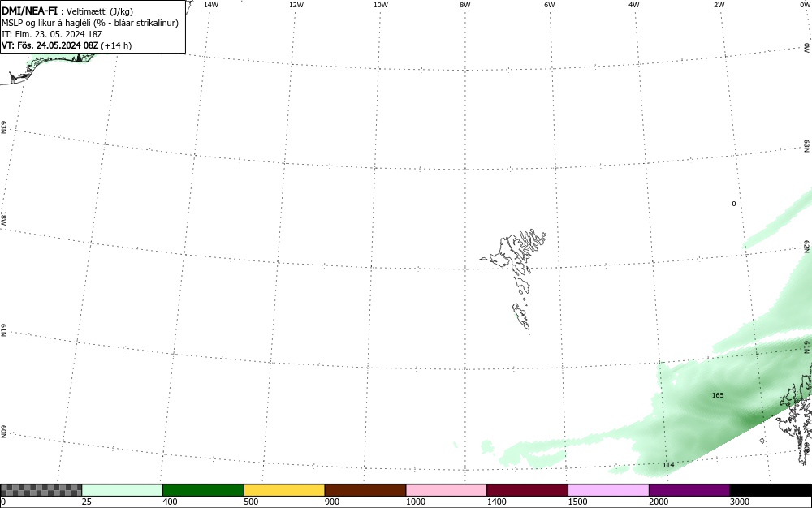Image resolution: width=812 pixels, height=508 pixels.
Task: Click the legend value 500
Action: point(251,502)
